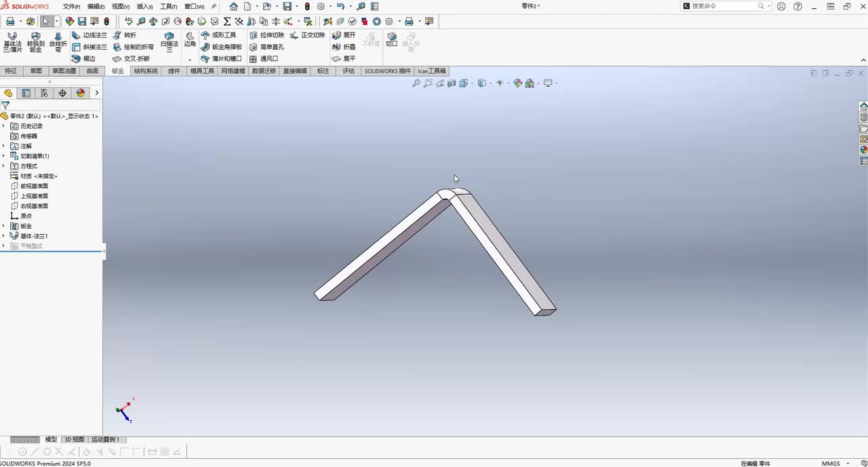The width and height of the screenshot is (868, 467).
Task: Select the 扫描法兰 swept flange tool
Action: pyautogui.click(x=170, y=42)
